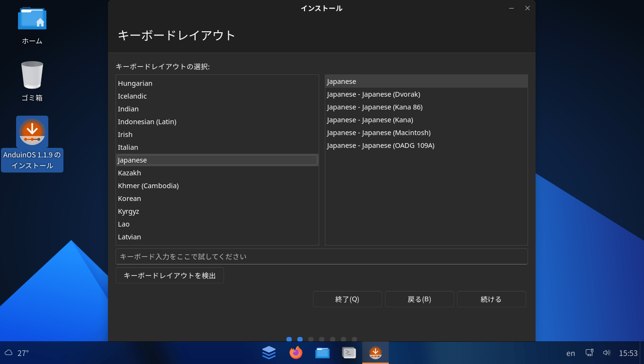Select Korean in the layout list

[129, 199]
